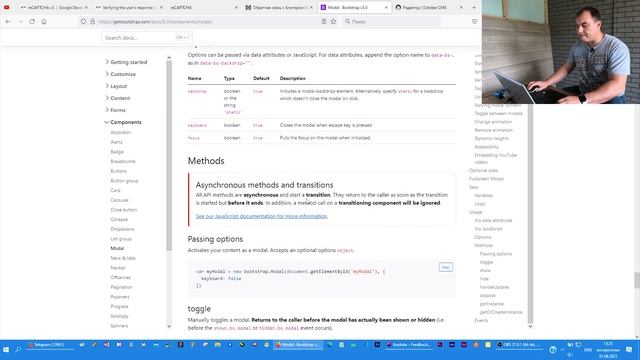
Task: Open the Accordion docs link
Action: [x=121, y=132]
